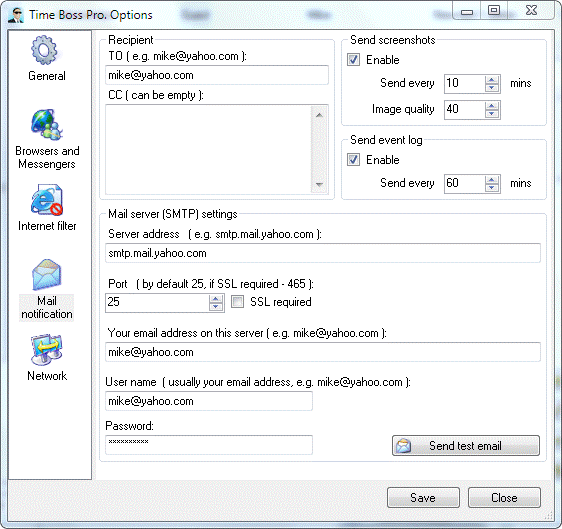Click the TO recipient email field
The image size is (562, 529).
click(x=217, y=75)
